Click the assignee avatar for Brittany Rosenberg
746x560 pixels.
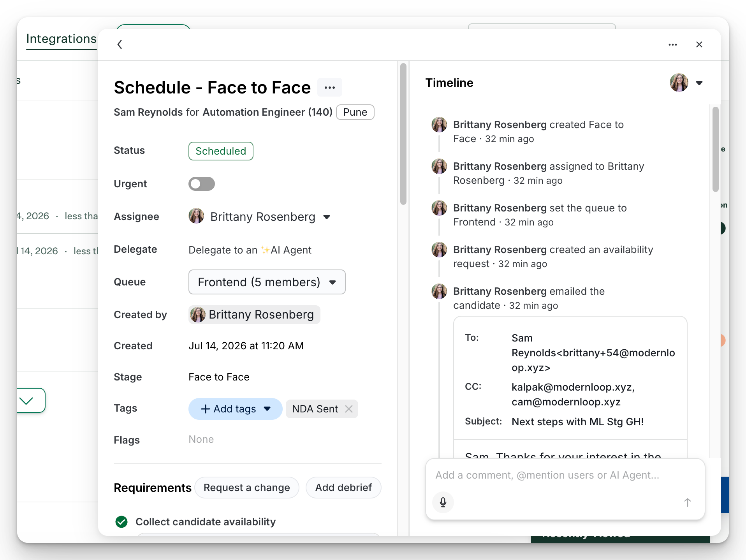click(196, 216)
